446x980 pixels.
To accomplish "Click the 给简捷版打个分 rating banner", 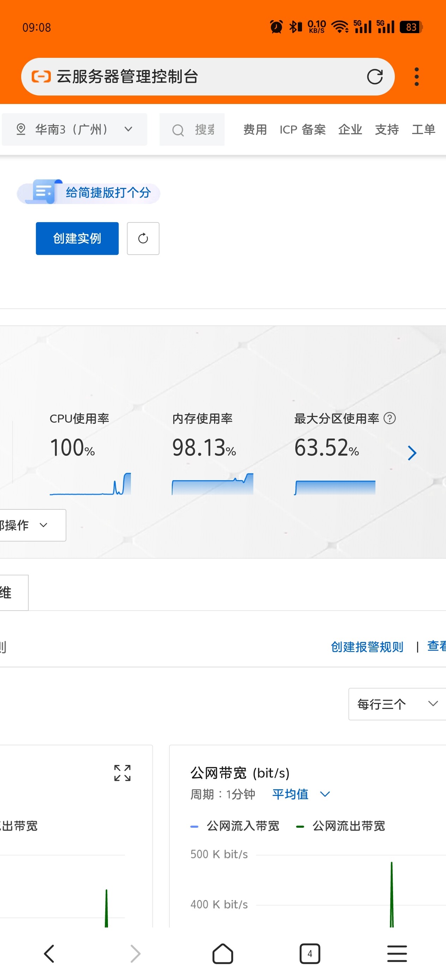I will click(x=88, y=192).
